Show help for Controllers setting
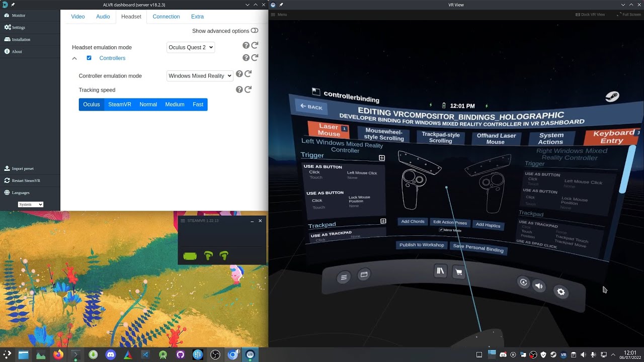644x362 pixels. (x=246, y=58)
